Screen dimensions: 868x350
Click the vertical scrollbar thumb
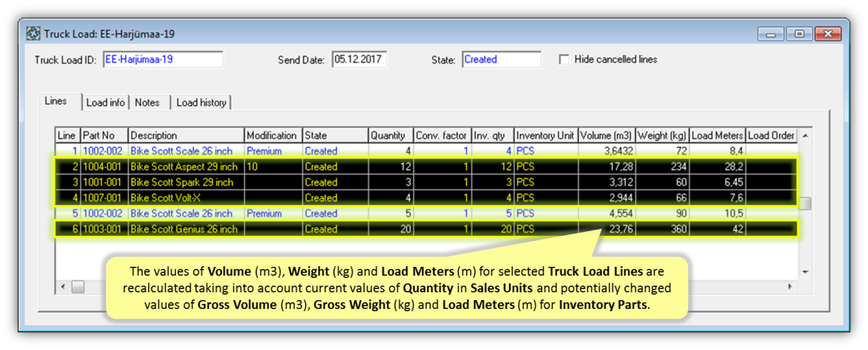tap(805, 204)
